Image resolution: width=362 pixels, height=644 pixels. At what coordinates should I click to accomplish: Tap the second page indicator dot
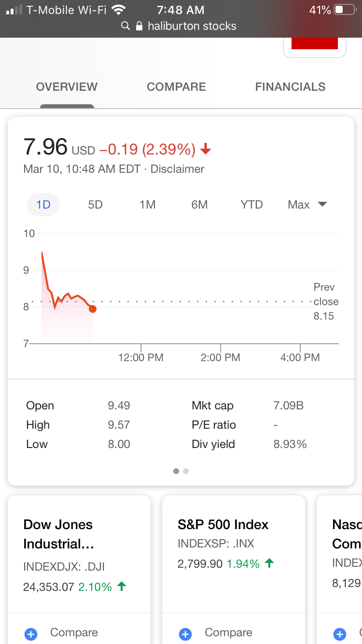click(186, 471)
